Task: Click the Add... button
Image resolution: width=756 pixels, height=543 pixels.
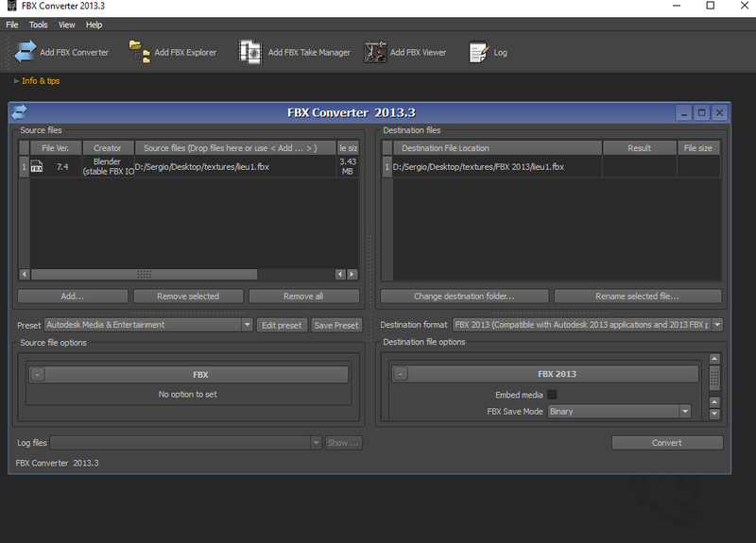Action: click(x=73, y=297)
